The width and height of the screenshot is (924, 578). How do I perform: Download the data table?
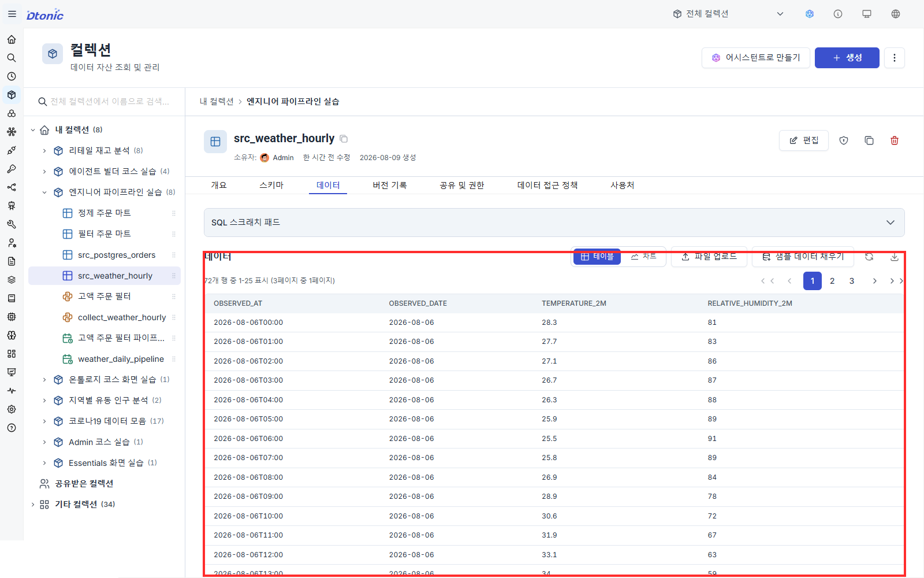(x=895, y=257)
